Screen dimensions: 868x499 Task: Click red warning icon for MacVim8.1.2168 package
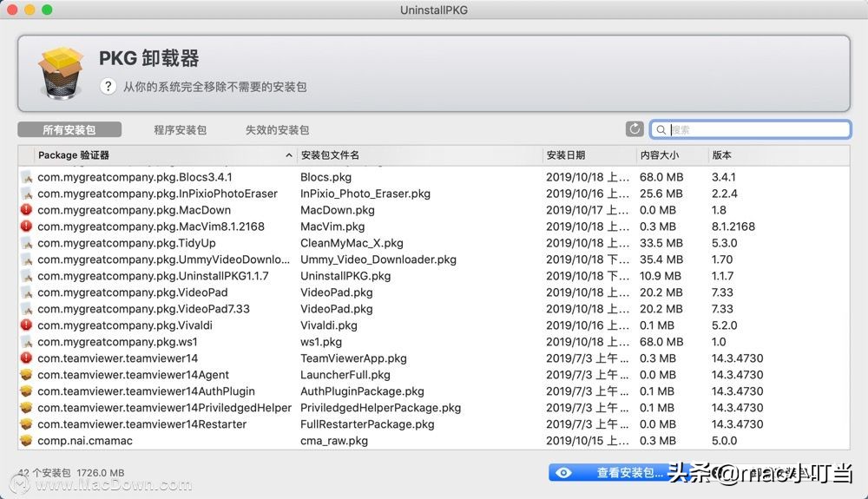pos(26,227)
